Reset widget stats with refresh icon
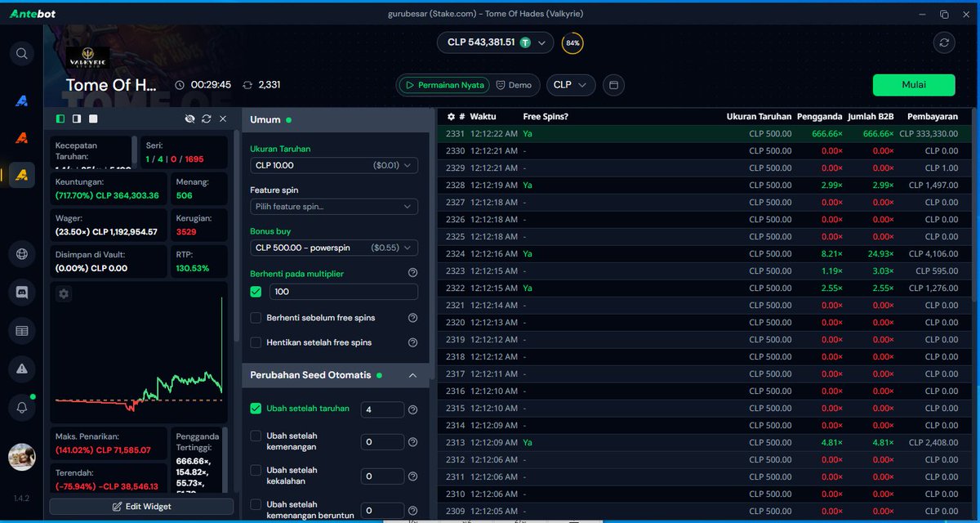Screen dimensions: 980x523 [x=207, y=119]
